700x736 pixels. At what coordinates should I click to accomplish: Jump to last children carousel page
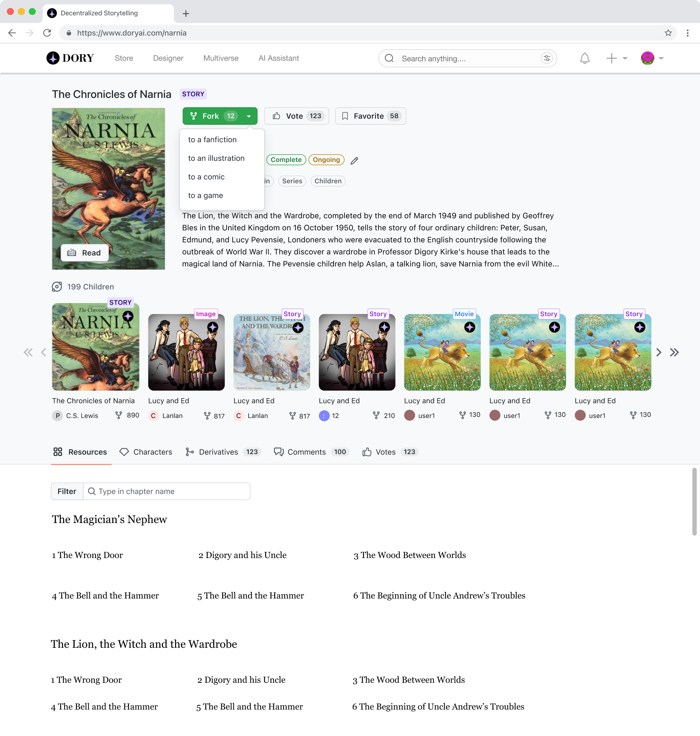coord(674,352)
